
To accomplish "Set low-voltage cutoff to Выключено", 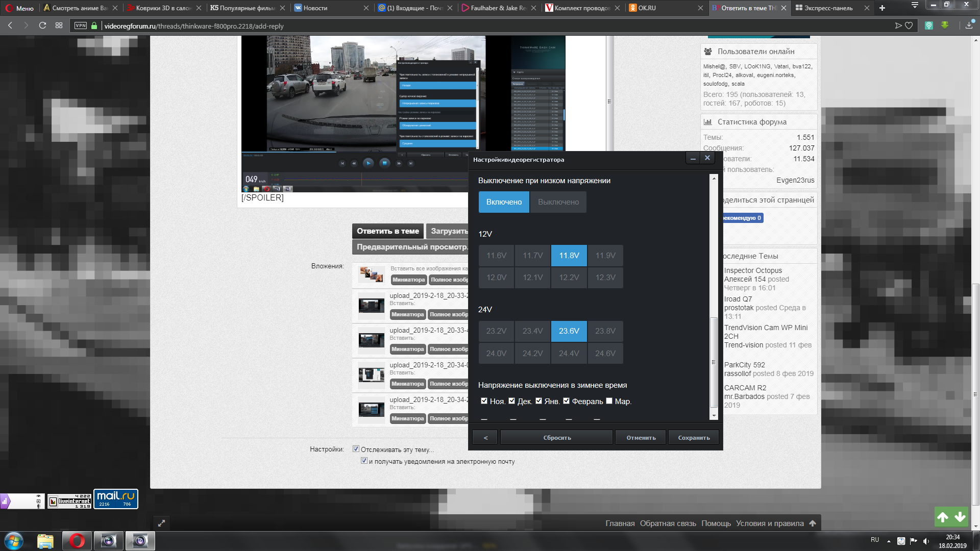I will coord(558,202).
